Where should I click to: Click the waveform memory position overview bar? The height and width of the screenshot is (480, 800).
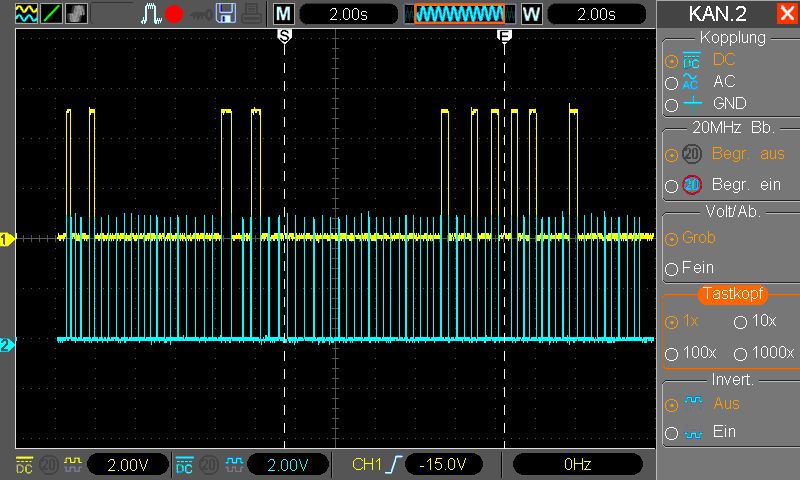coord(459,14)
